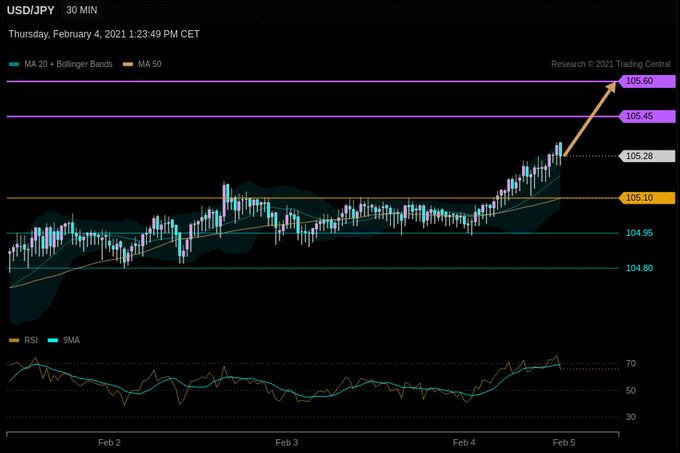Click the 9MA legend color swatch
The width and height of the screenshot is (680, 453).
coord(52,340)
